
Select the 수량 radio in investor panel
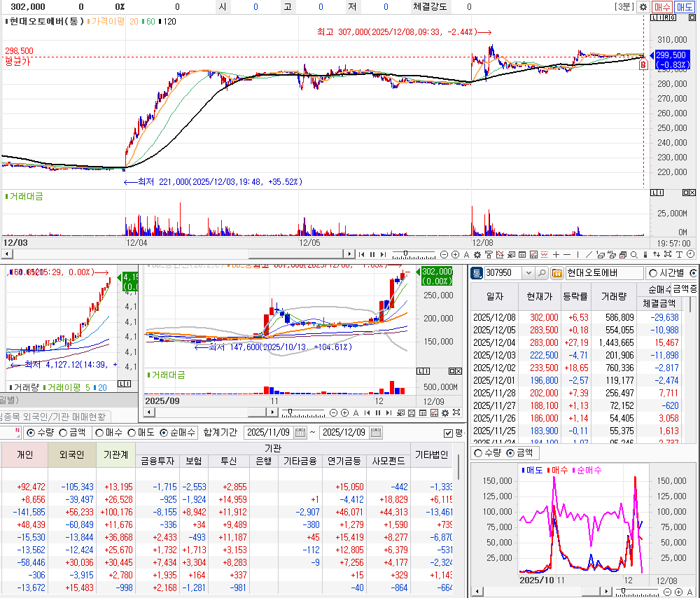click(x=31, y=433)
